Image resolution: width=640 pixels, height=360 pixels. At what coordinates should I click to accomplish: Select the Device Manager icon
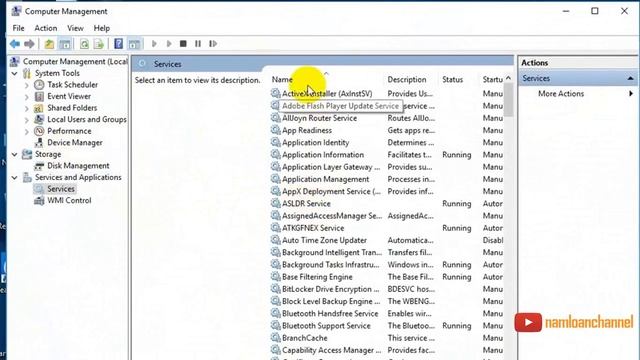coord(39,143)
